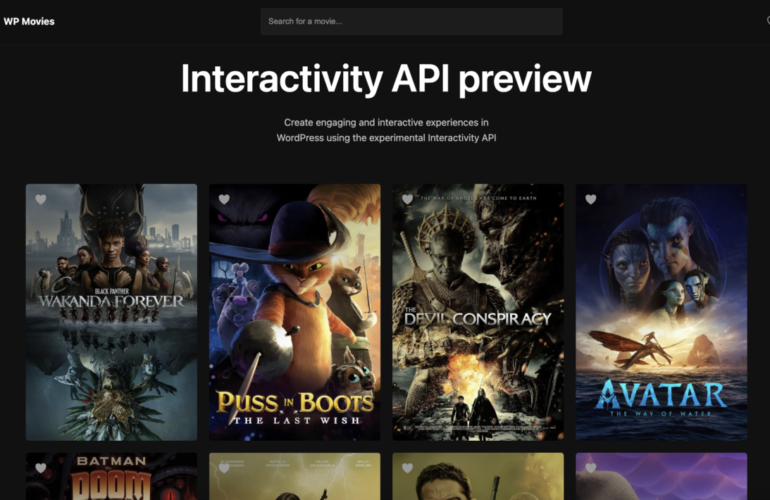Image resolution: width=770 pixels, height=500 pixels.
Task: Click the Interactivity API preview heading
Action: point(386,79)
